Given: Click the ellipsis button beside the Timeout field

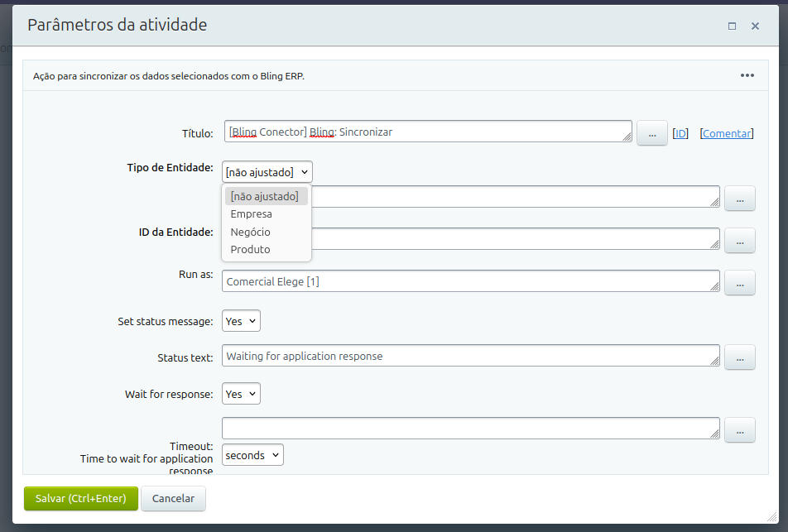Looking at the screenshot, I should 740,430.
